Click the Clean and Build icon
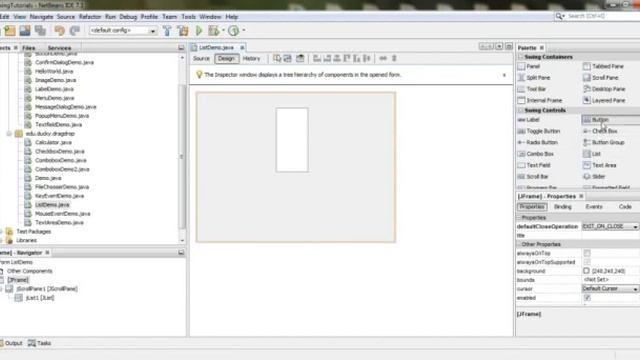 click(183, 31)
